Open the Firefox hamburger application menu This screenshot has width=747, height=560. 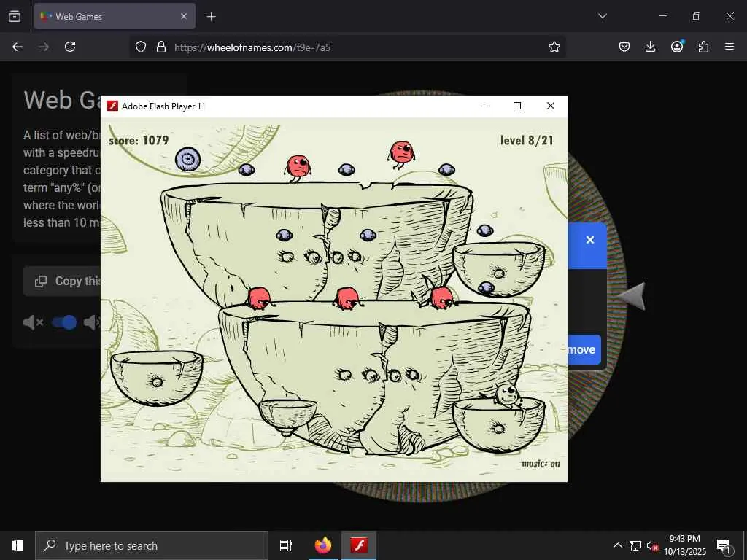pos(729,47)
